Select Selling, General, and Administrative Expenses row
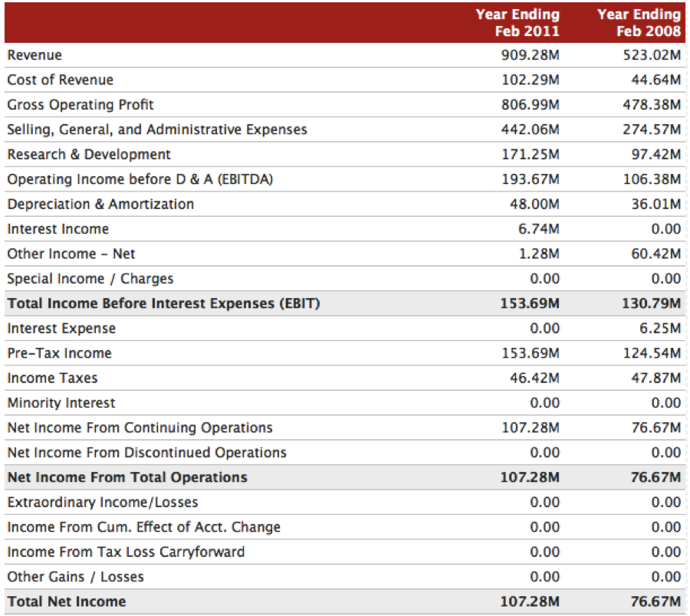Viewport: 690px width, 616px height. pos(345,129)
